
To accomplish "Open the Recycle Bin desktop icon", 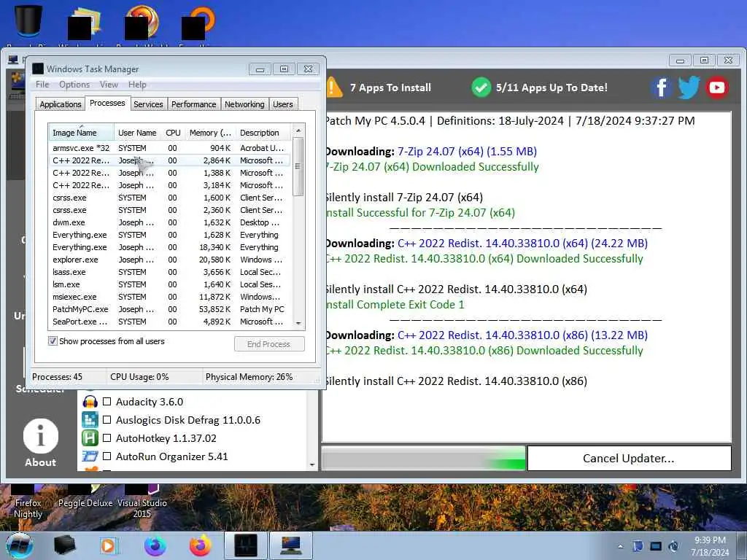I will [28, 21].
